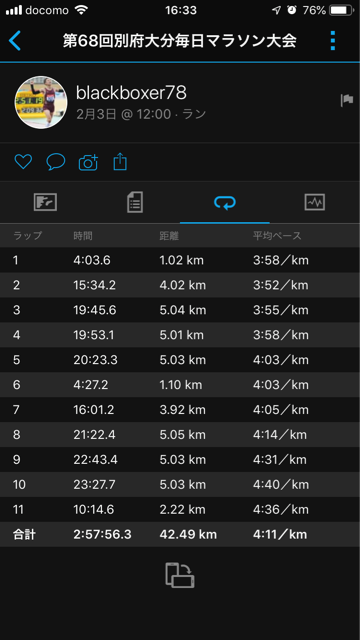Screen dimensions: 360x640
Task: Add a photo with camera icon
Action: coord(88,162)
